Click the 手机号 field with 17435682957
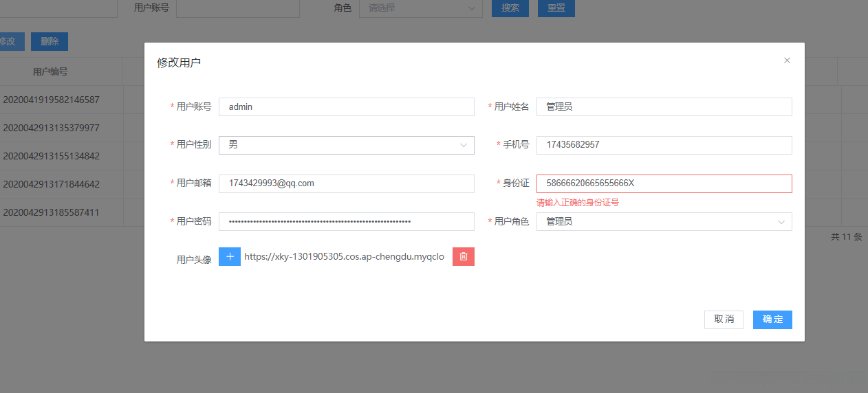This screenshot has height=393, width=868. (x=664, y=145)
